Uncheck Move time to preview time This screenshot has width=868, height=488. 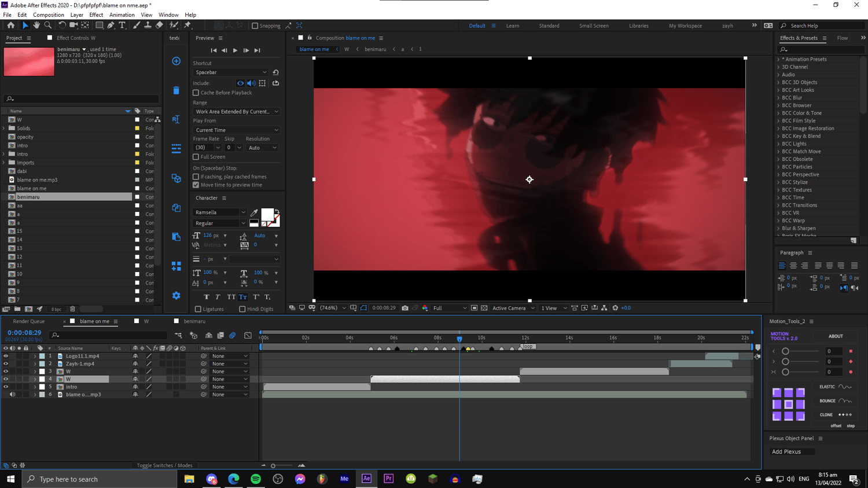click(196, 185)
